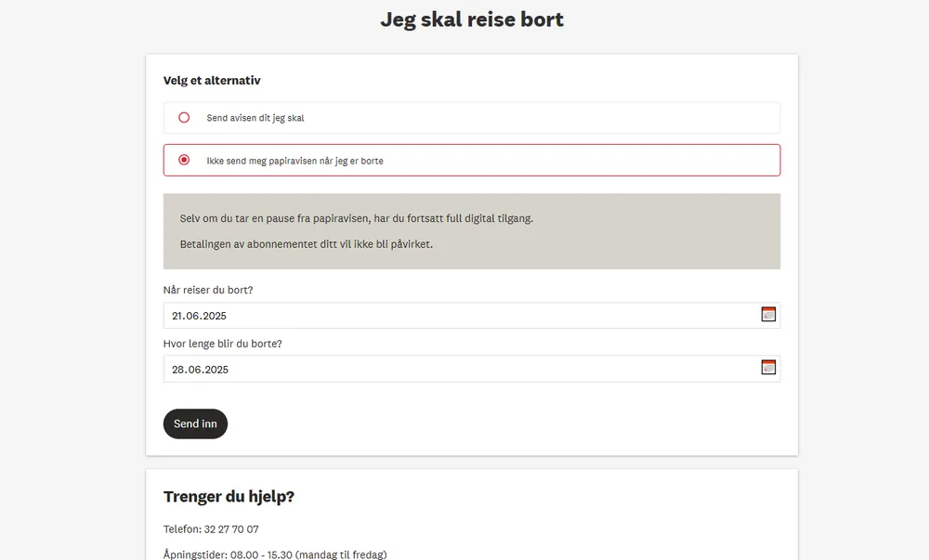Image resolution: width=929 pixels, height=560 pixels.
Task: Submit the form with 'Send inn'
Action: pyautogui.click(x=195, y=423)
